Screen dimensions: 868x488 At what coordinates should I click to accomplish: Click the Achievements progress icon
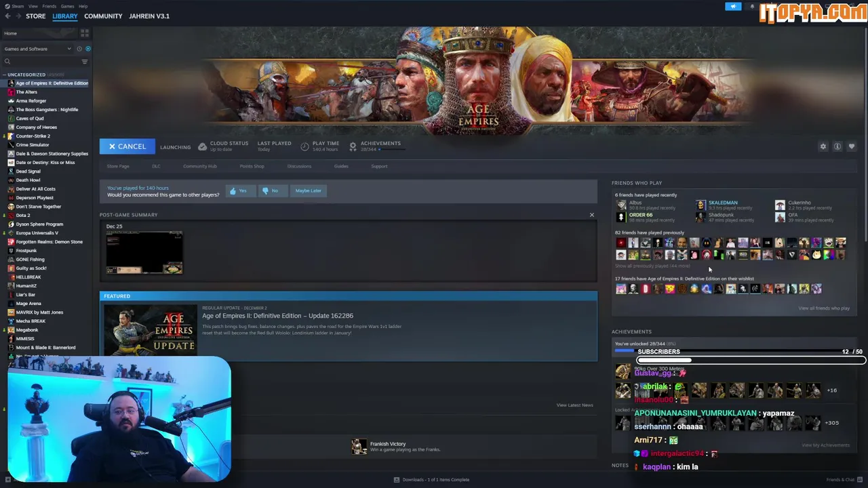353,146
